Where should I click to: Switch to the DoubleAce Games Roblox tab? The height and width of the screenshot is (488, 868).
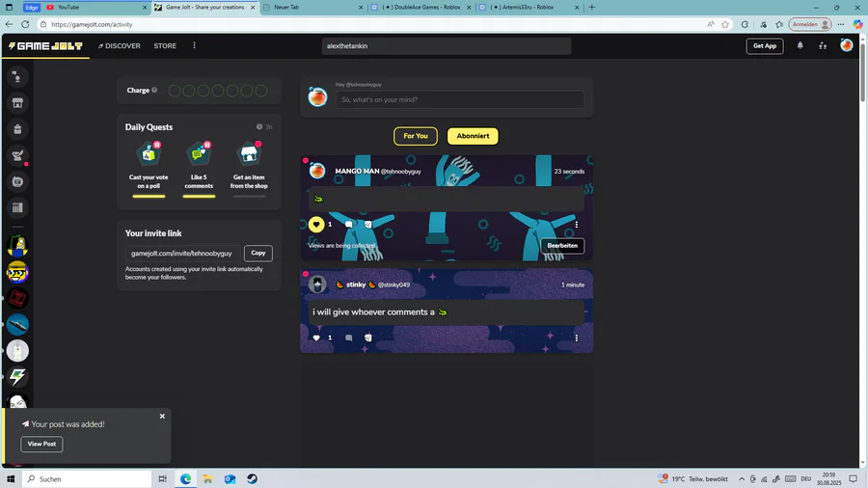point(420,7)
